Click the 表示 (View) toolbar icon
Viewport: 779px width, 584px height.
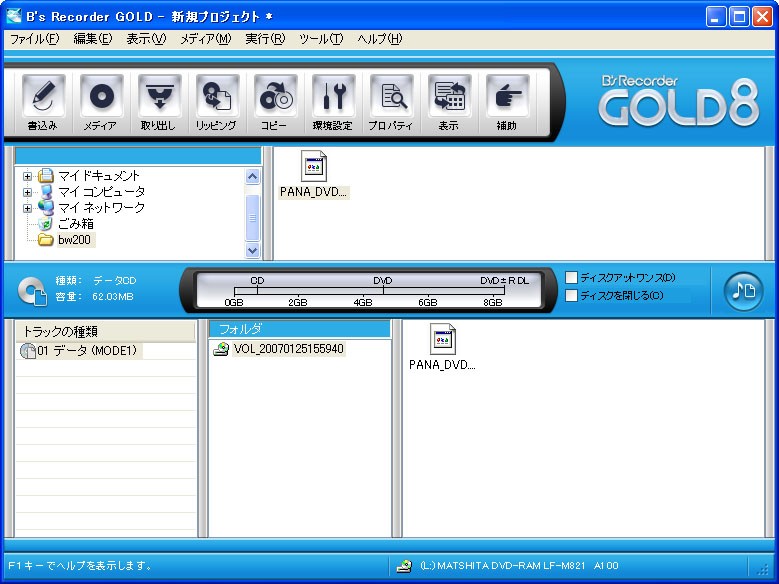click(x=449, y=99)
